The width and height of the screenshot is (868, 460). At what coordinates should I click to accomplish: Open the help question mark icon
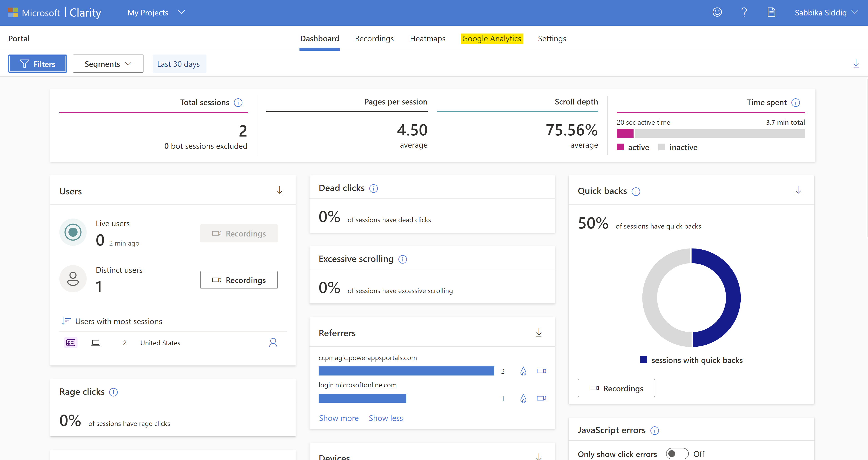coord(744,12)
